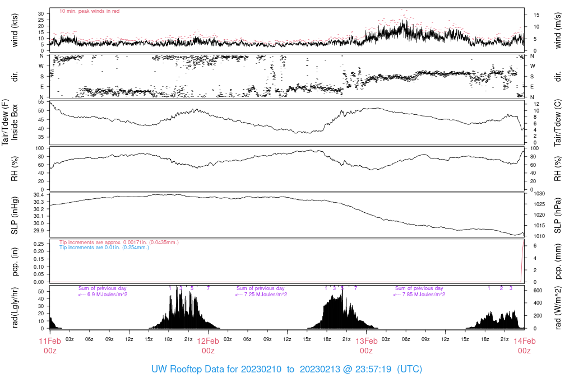Click the '1010' hPa tick label
This screenshot has height=392, width=574.
tap(539, 236)
